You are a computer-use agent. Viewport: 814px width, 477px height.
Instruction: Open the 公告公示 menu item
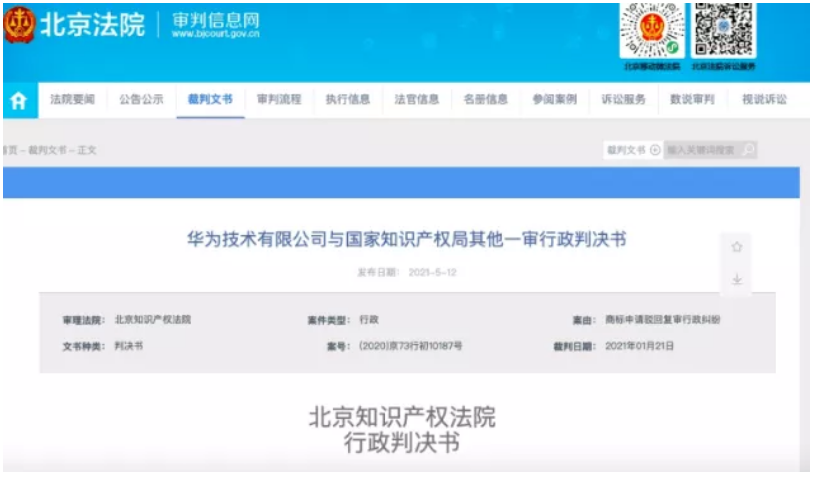tap(141, 99)
